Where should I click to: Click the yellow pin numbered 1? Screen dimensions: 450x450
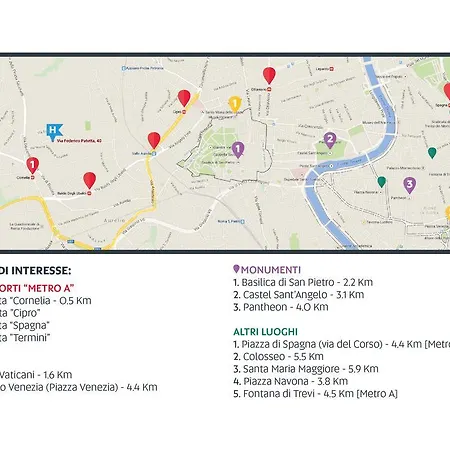tap(235, 105)
